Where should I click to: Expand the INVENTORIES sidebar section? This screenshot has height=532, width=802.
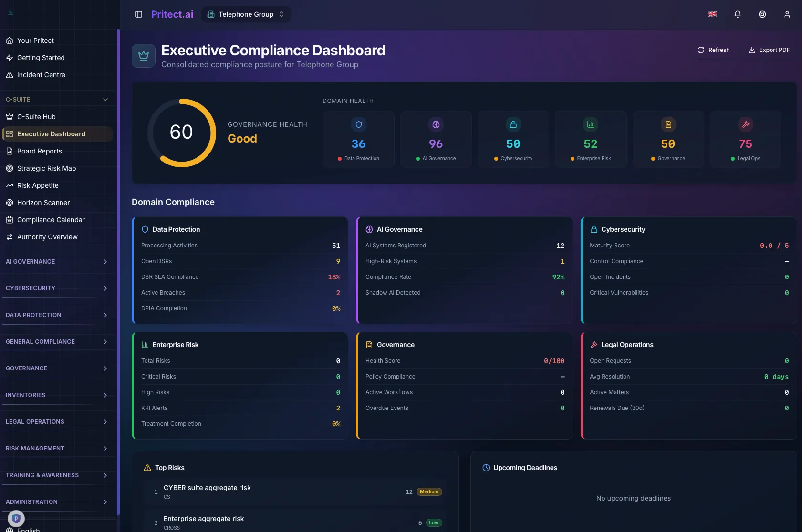click(x=57, y=395)
